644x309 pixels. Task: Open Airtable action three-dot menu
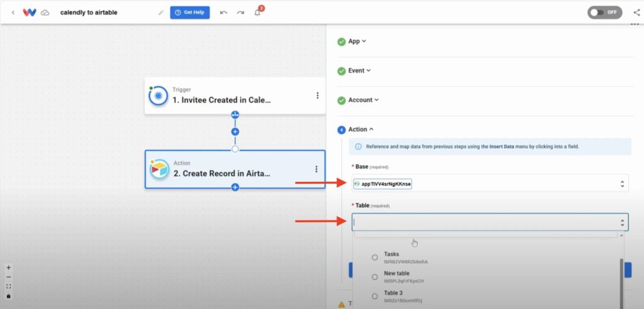pyautogui.click(x=316, y=169)
